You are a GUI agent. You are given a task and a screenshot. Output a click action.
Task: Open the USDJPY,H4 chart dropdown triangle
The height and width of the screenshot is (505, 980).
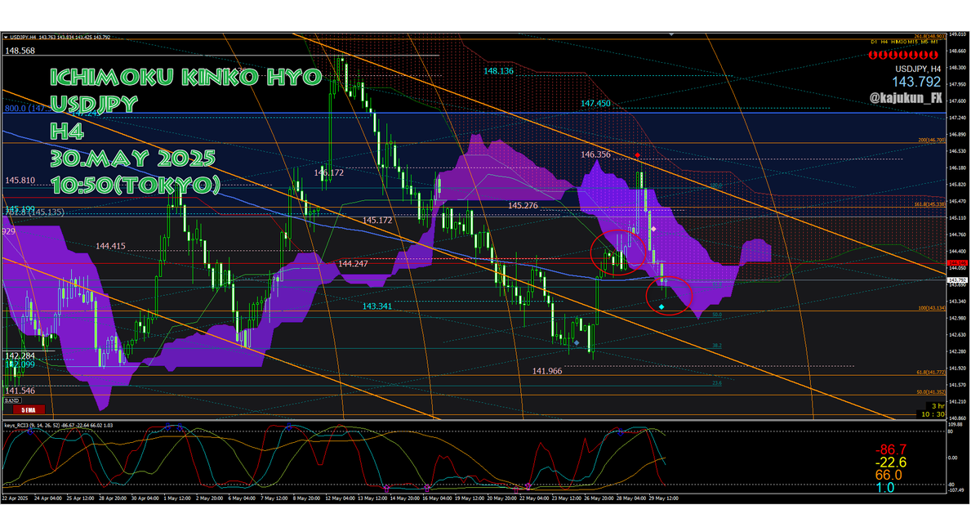(4, 37)
